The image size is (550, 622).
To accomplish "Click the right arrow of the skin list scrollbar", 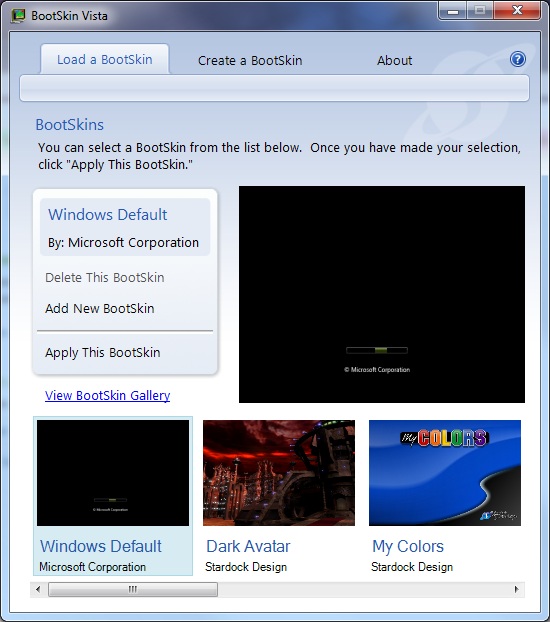I will point(517,589).
